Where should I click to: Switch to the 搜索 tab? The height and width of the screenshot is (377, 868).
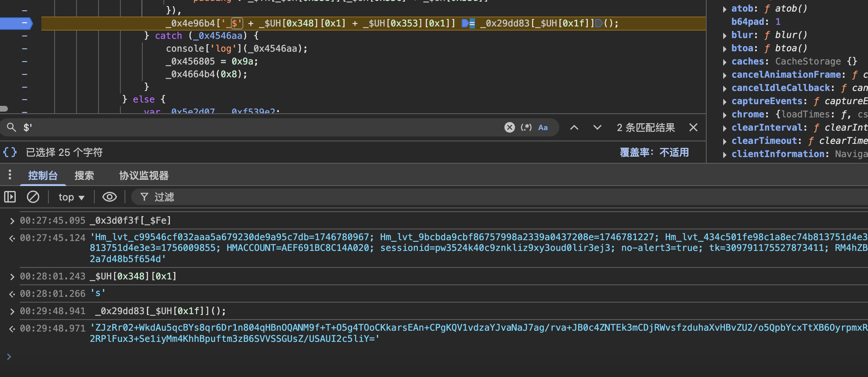coord(84,176)
